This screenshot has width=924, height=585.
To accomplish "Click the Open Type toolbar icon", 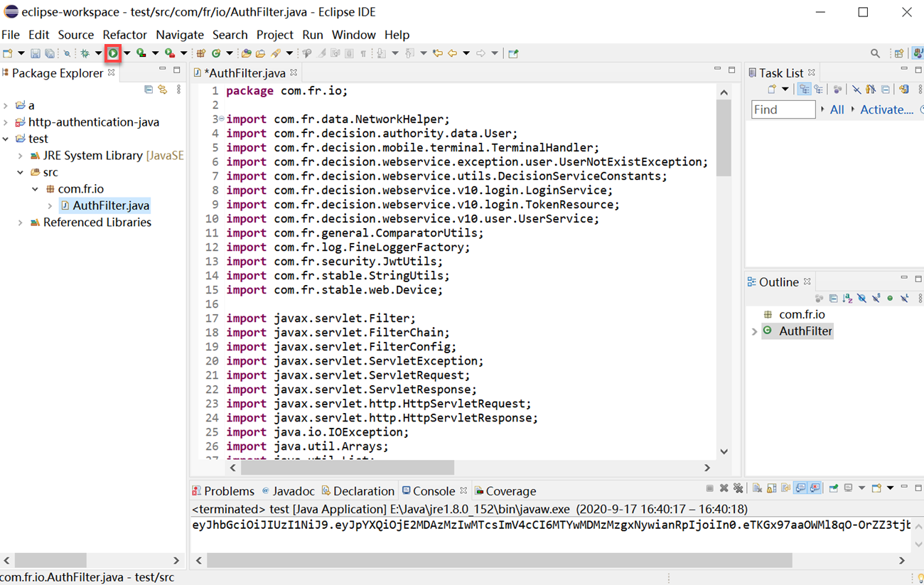I will [x=246, y=53].
